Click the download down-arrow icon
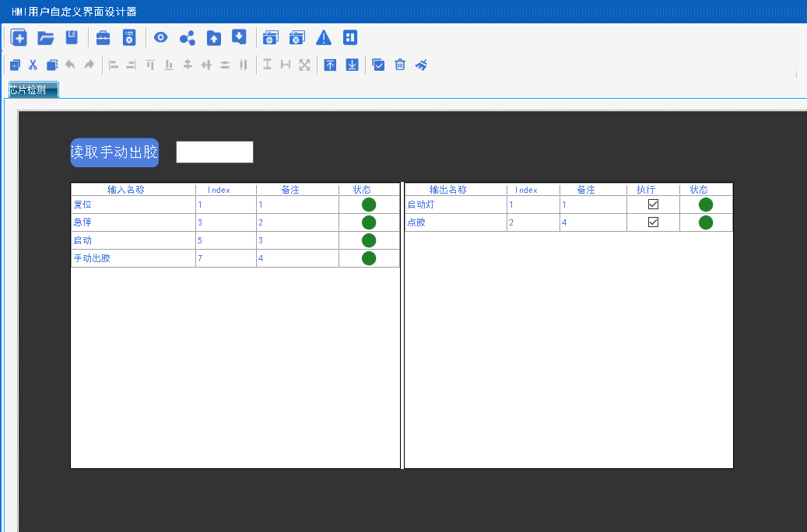This screenshot has width=807, height=532. [239, 37]
